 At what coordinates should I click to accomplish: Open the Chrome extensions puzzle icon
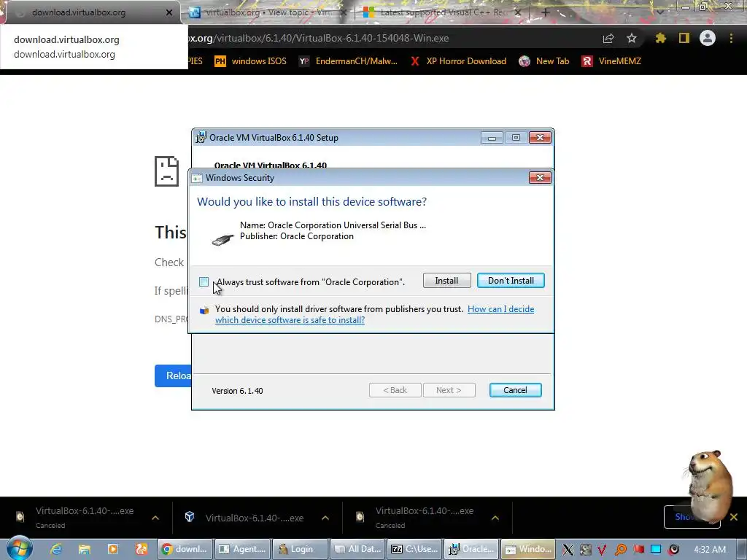[x=661, y=38]
